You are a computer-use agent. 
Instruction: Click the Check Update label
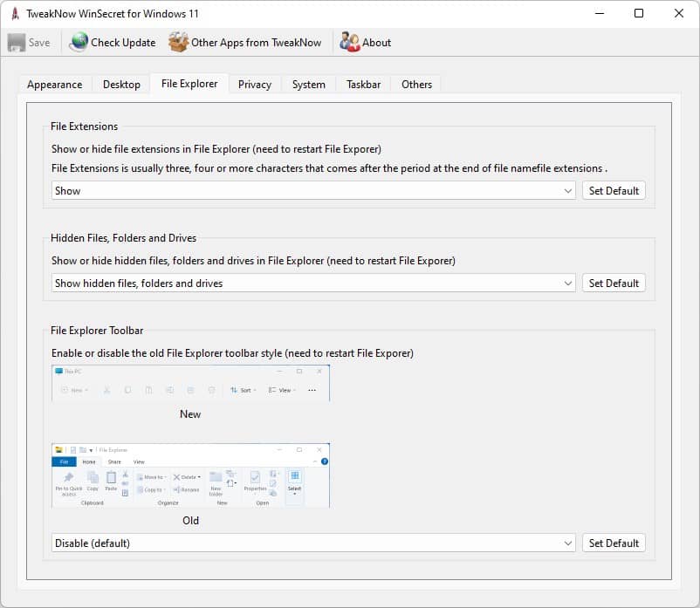pos(123,43)
